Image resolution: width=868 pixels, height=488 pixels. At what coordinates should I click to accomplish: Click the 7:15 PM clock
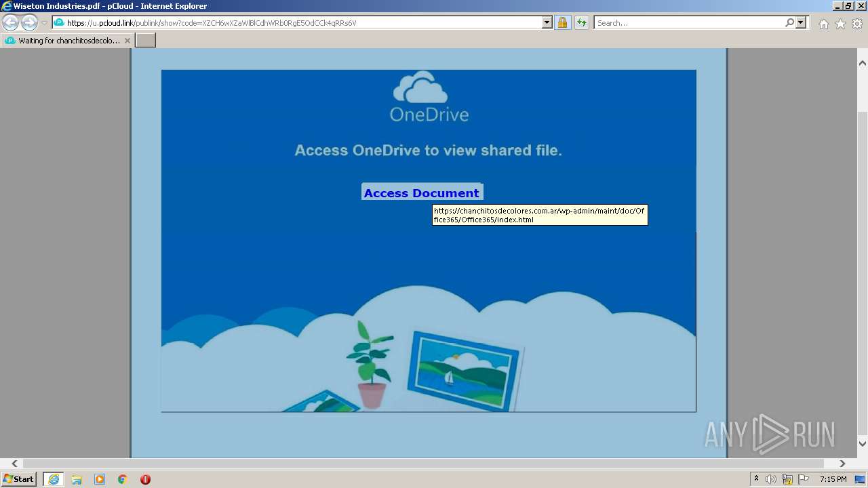[833, 479]
